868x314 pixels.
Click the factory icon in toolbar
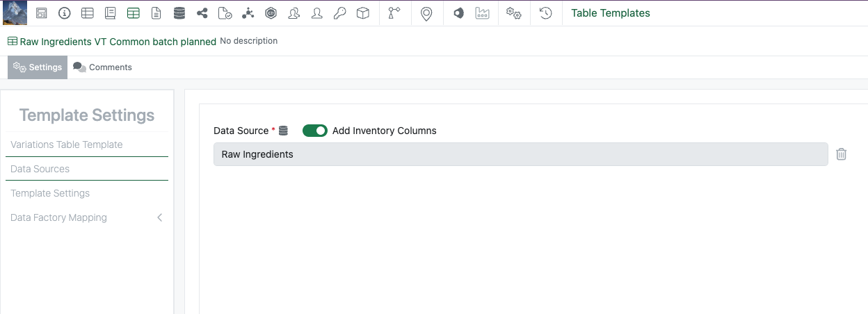pyautogui.click(x=482, y=13)
